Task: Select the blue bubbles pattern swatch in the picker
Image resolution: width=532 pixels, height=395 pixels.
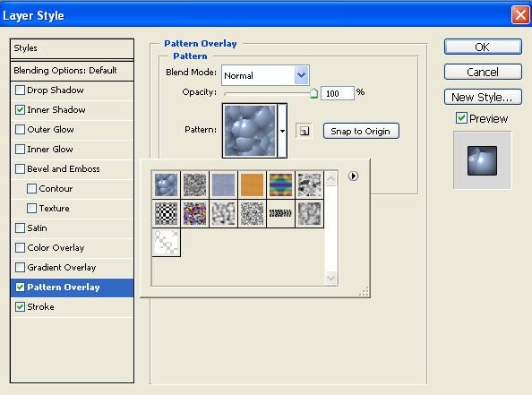Action: (x=166, y=185)
